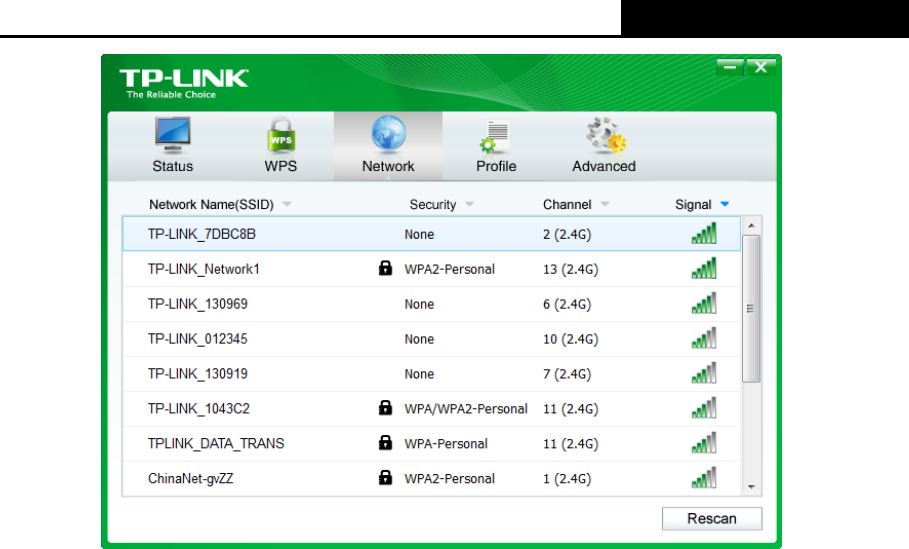Click signal bars of TPLINK_DATA_TRANS
The width and height of the screenshot is (909, 549).
click(x=704, y=442)
